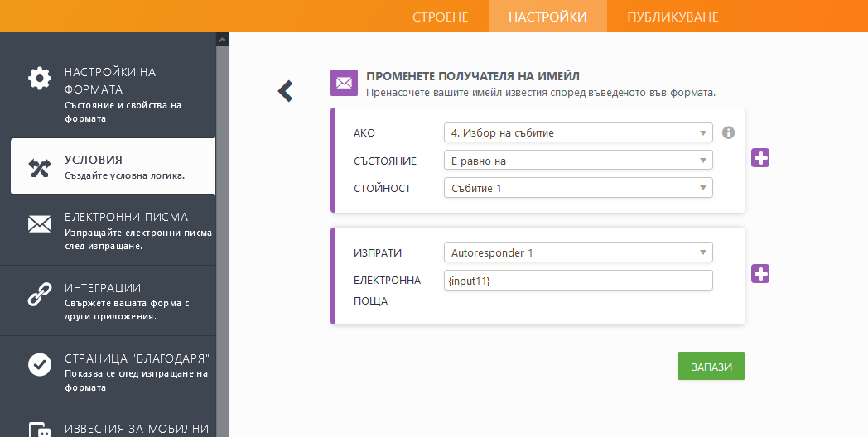Expand the Стойност dropdown

(578, 188)
